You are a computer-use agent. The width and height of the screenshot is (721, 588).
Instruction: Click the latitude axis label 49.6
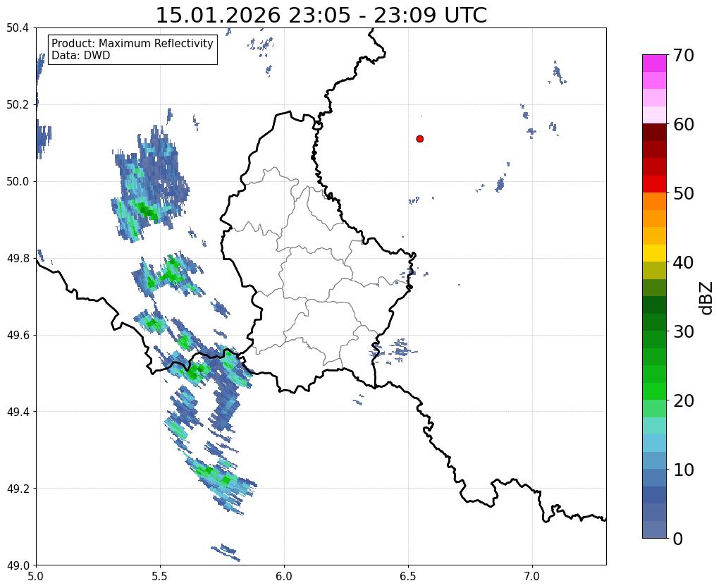(x=18, y=336)
